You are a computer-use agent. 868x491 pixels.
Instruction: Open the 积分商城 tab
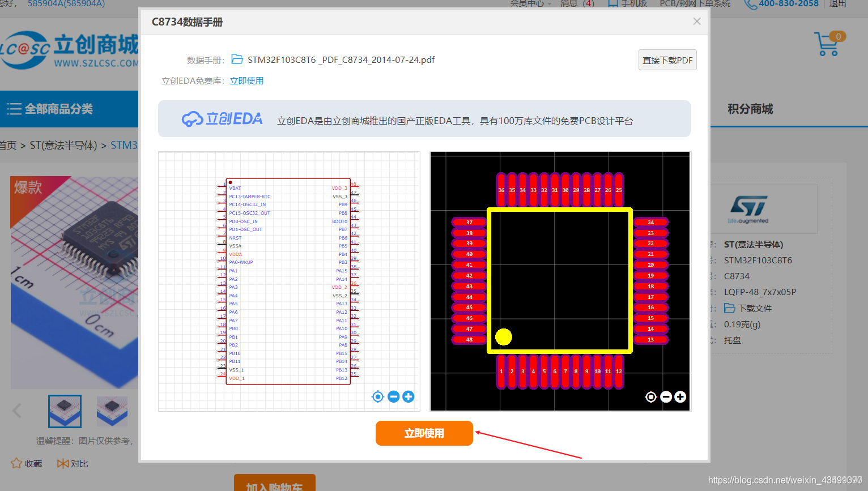pos(750,109)
